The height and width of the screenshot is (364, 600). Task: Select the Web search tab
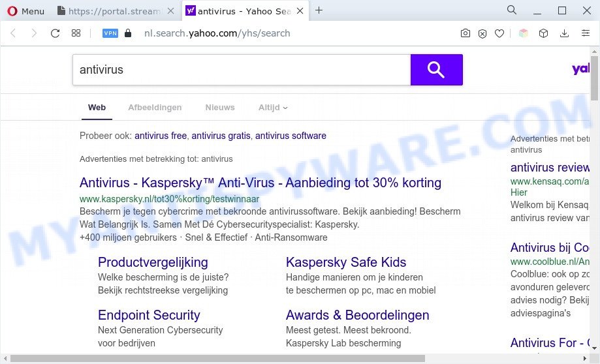coord(97,108)
